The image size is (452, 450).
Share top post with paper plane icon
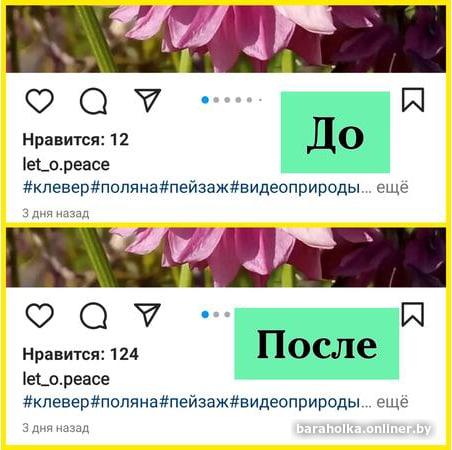pyautogui.click(x=148, y=100)
